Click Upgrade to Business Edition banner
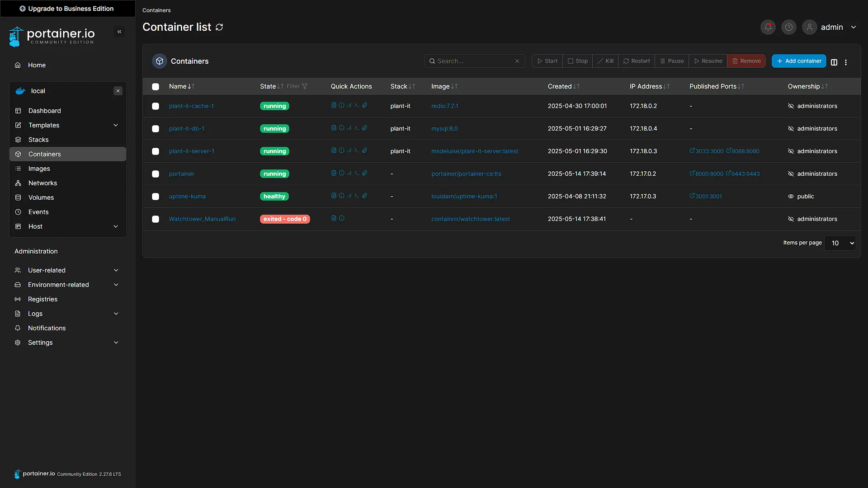 [x=68, y=9]
